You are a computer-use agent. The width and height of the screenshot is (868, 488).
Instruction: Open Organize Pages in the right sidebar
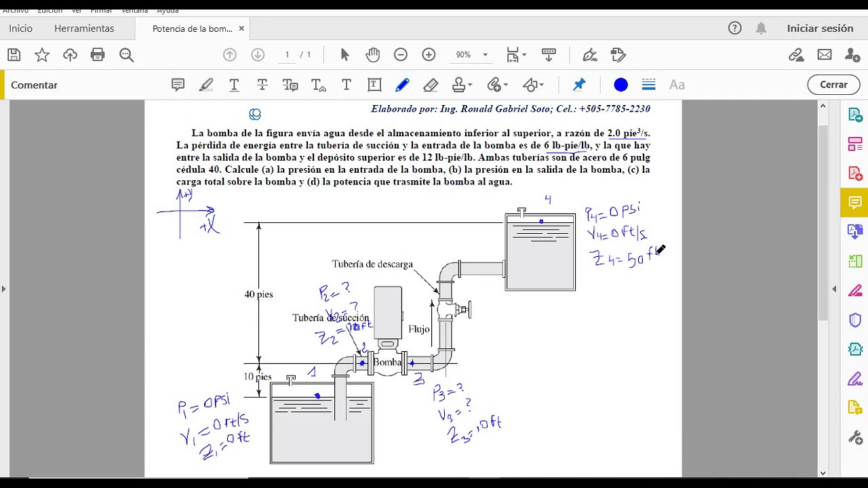point(855,144)
